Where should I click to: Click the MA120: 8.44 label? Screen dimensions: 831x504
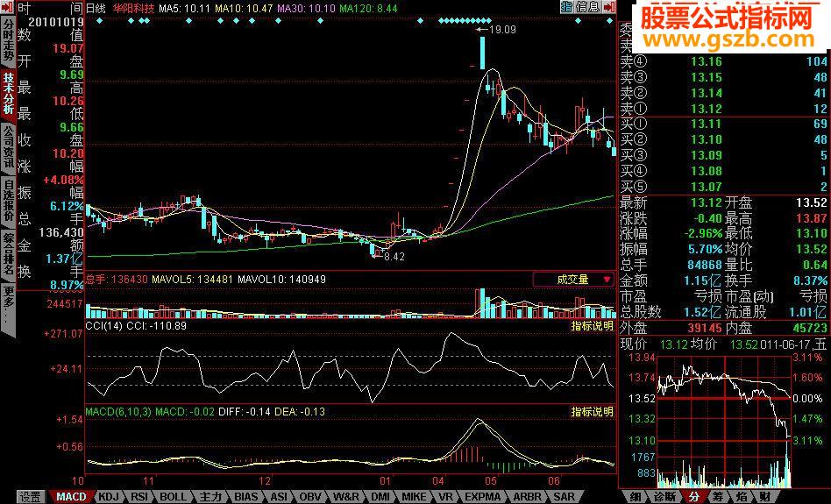tap(368, 9)
